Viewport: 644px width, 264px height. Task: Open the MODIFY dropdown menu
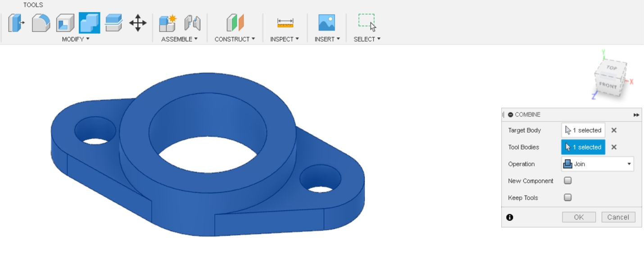point(76,39)
